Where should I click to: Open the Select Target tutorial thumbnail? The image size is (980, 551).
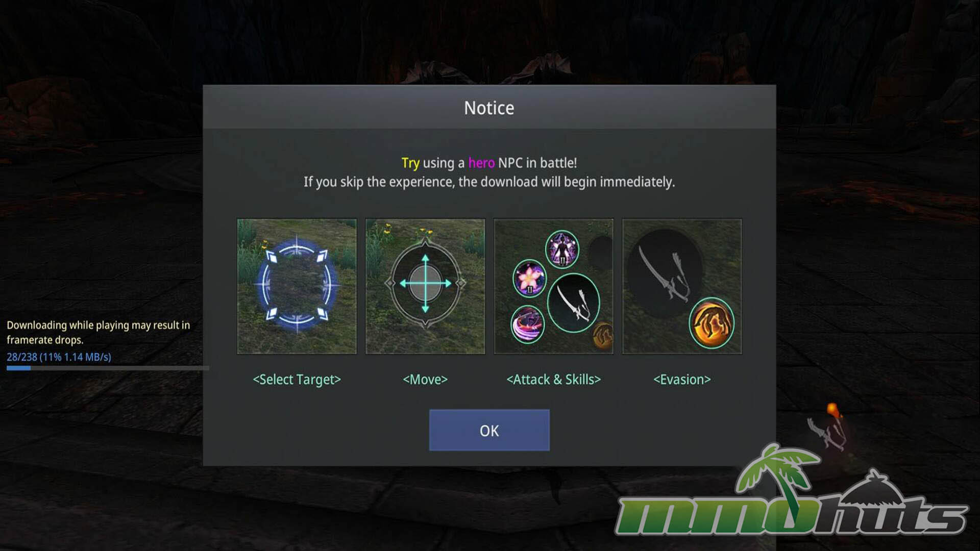(x=297, y=286)
